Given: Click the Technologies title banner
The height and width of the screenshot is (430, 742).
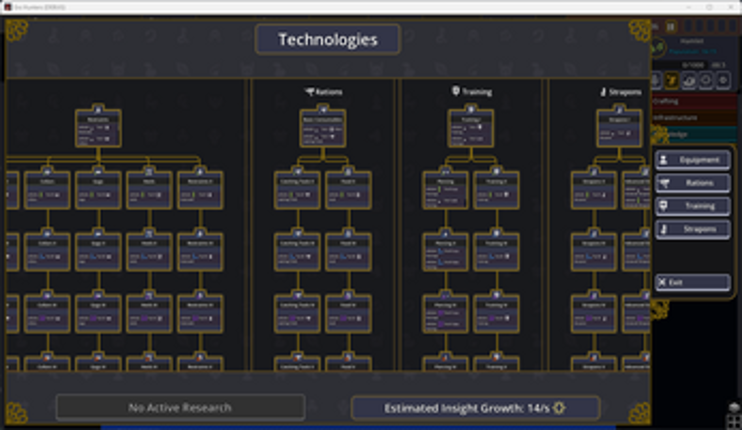Looking at the screenshot, I should click(327, 40).
